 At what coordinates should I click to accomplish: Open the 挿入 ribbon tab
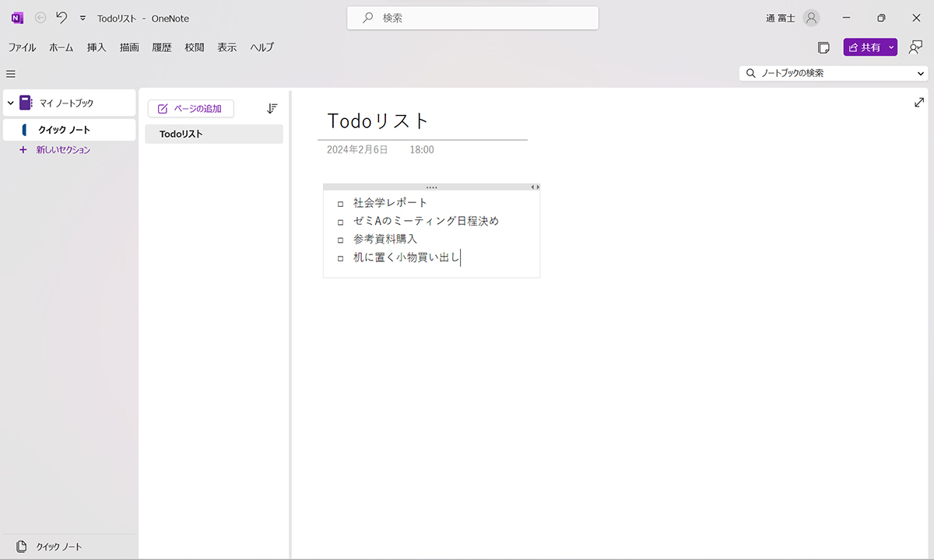(x=96, y=47)
